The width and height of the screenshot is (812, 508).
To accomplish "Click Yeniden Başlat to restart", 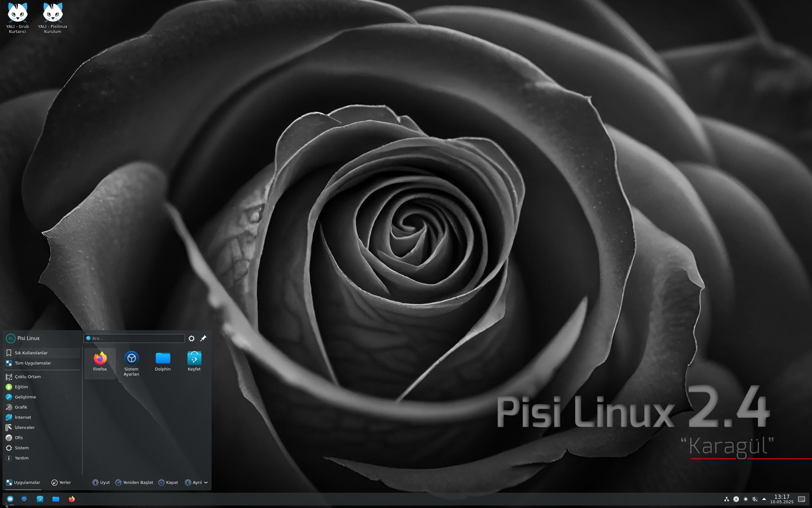I will [134, 483].
